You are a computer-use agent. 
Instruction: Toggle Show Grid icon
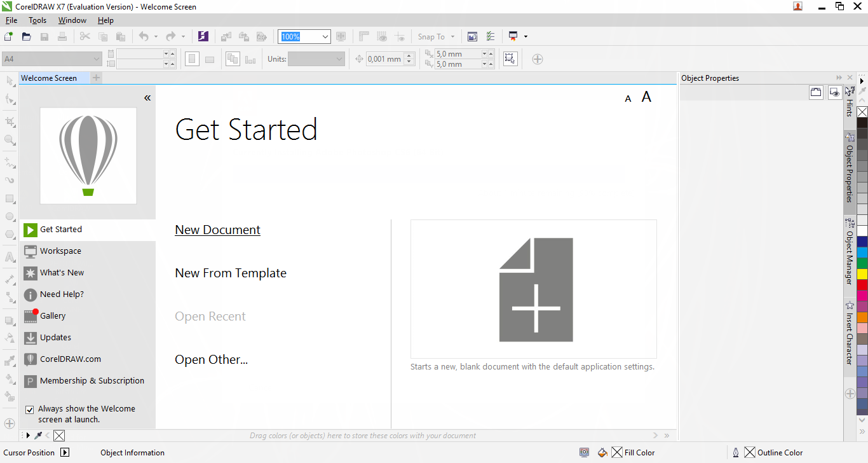click(382, 36)
